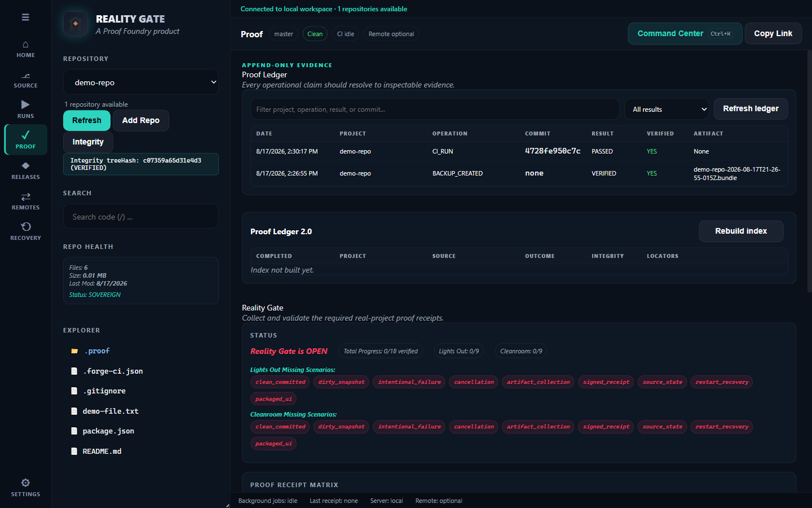
Task: Click the .forge-ci.json file icon
Action: point(74,371)
